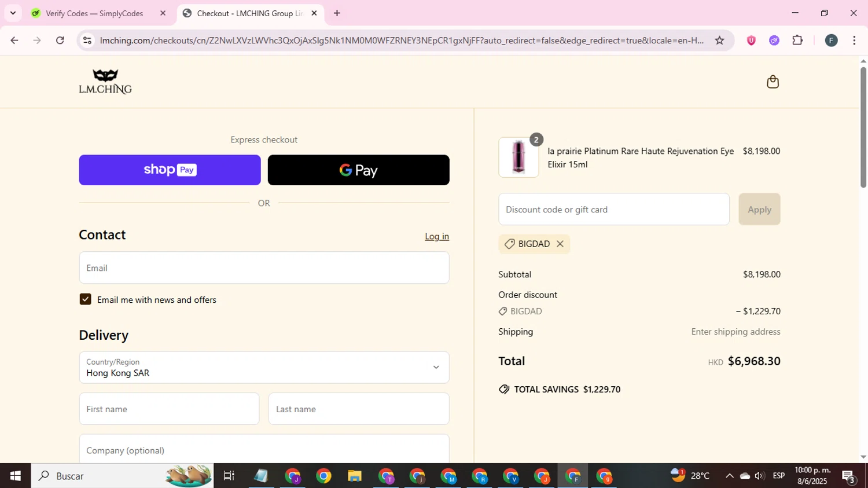This screenshot has height=488, width=868.
Task: Open the Chrome profile avatar F
Action: click(831, 40)
